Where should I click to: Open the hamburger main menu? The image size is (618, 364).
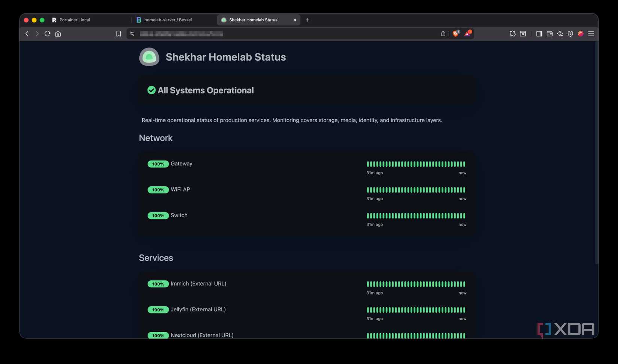591,34
